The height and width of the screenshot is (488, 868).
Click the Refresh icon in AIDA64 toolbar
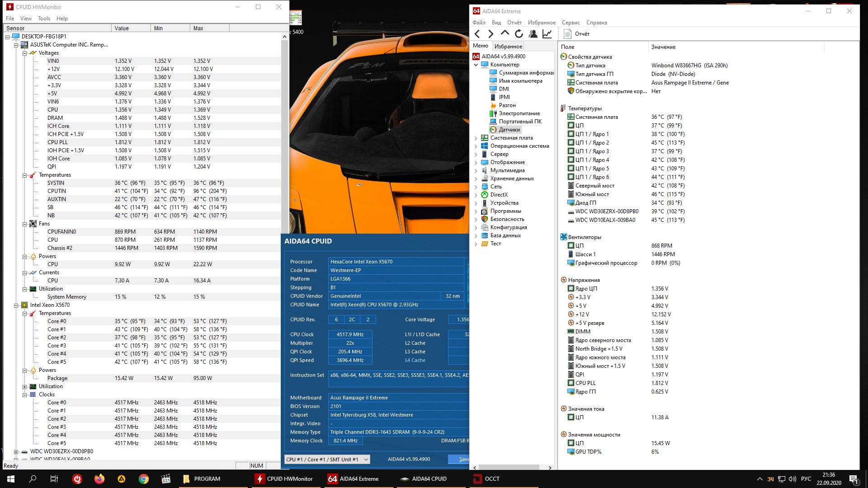coord(519,34)
